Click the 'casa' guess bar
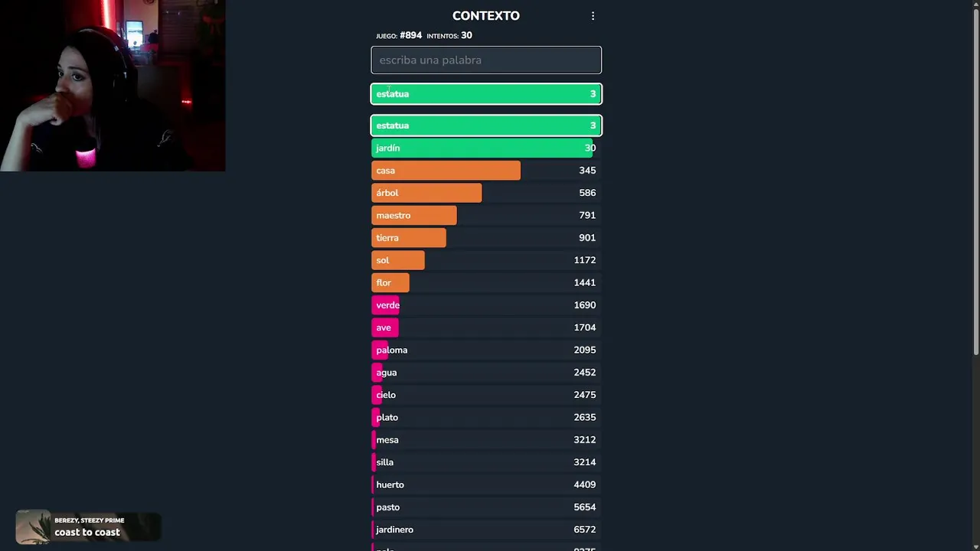 pos(446,171)
